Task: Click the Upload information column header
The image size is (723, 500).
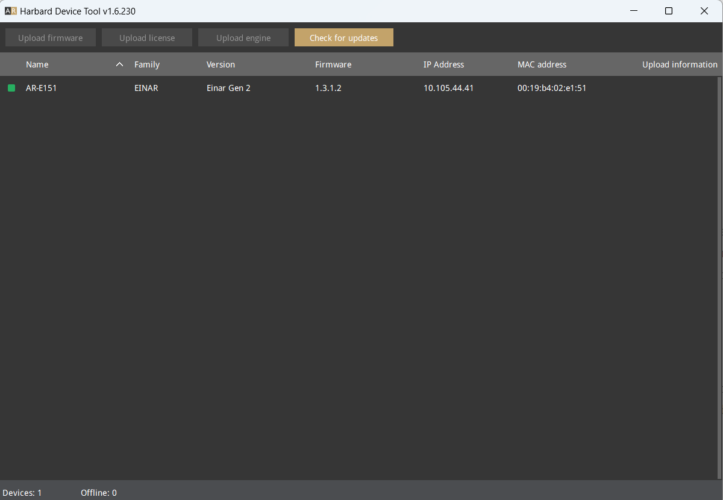Action: click(679, 65)
